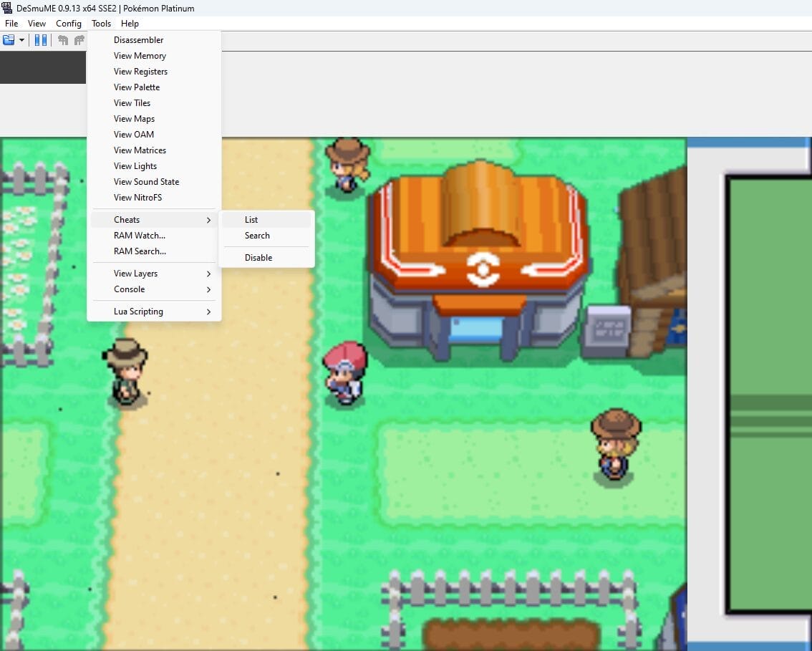Expand the Cheats submenu arrow
812x651 pixels.
[x=208, y=220]
